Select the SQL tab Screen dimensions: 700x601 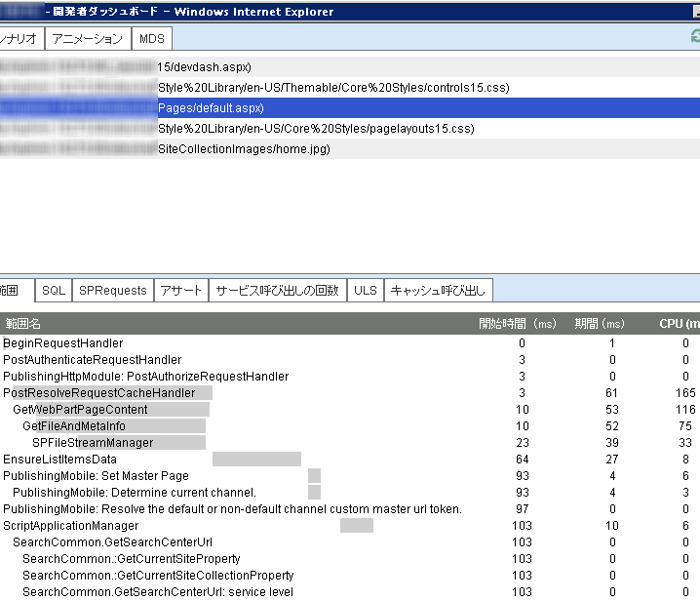[x=54, y=291]
